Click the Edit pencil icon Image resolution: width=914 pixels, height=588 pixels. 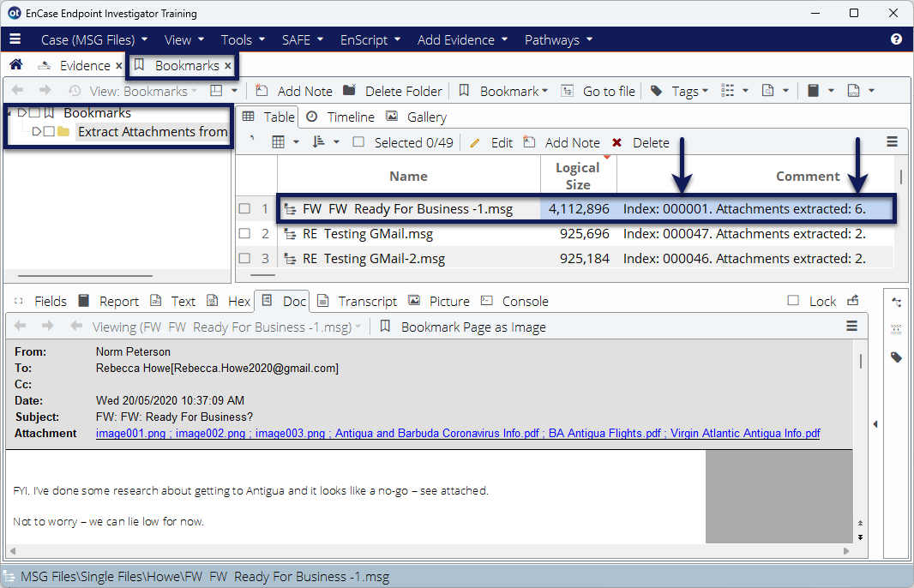click(475, 143)
